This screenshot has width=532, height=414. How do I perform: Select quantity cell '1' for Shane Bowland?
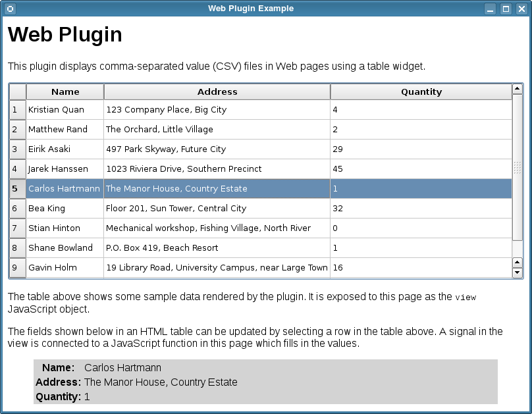point(421,247)
